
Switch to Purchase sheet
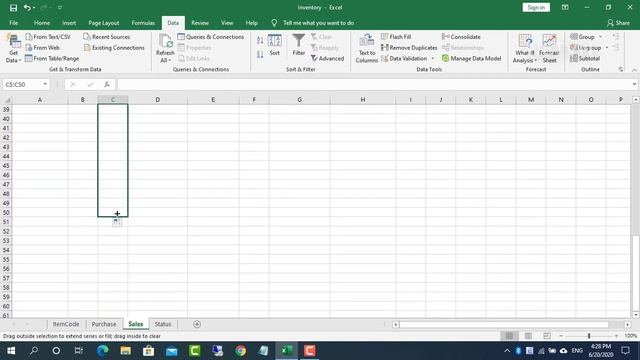pyautogui.click(x=104, y=324)
